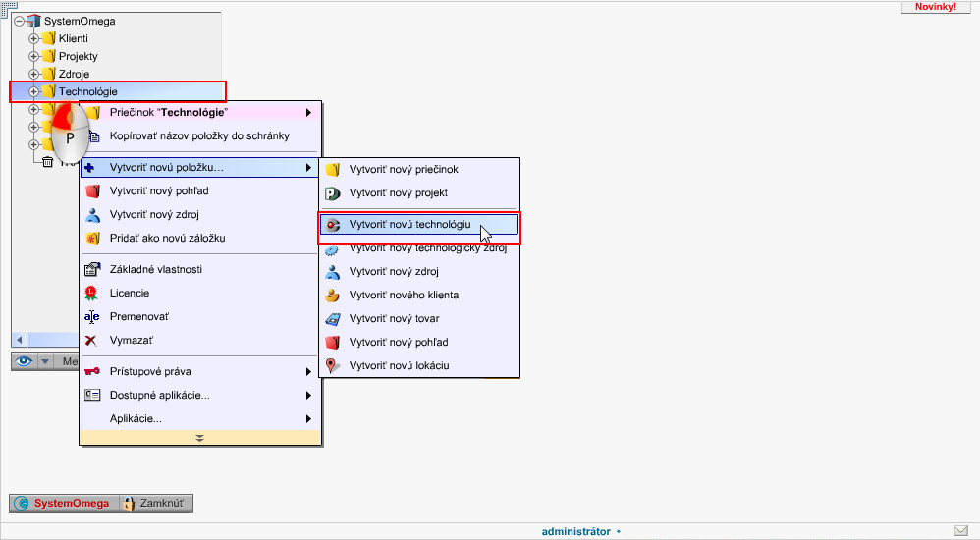Collapse the SystemOmega root node
Viewport: 980px width, 540px height.
pyautogui.click(x=20, y=21)
